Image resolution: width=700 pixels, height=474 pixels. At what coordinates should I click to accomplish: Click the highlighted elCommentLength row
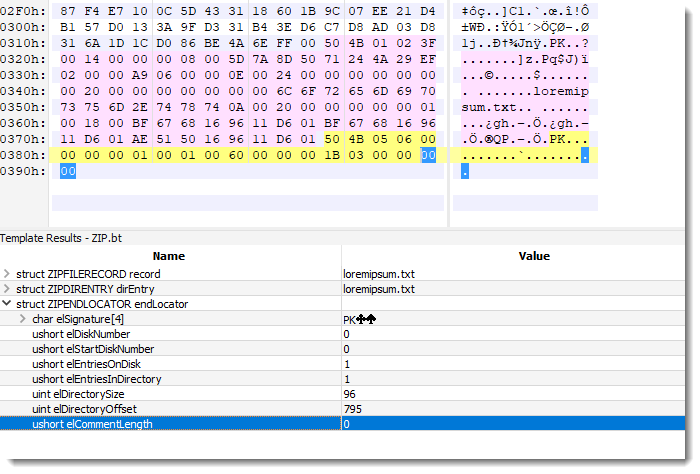click(x=92, y=424)
